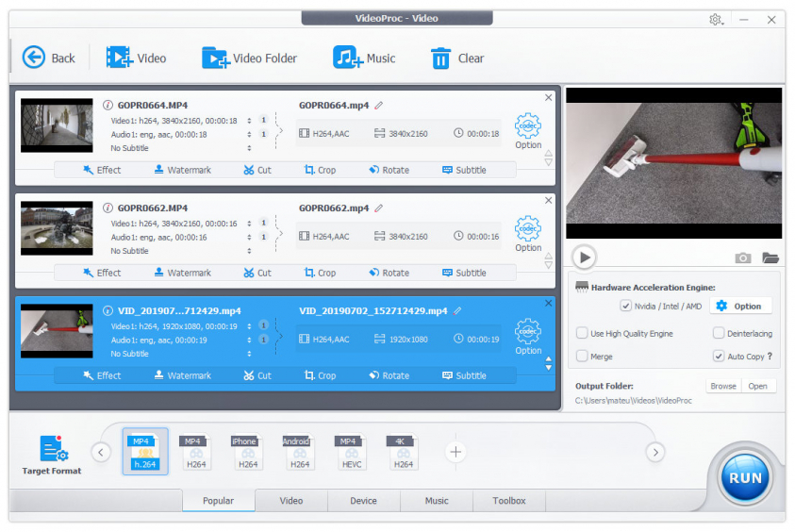The width and height of the screenshot is (795, 532).
Task: Rename GOPR0662.mp4 with the pencil icon
Action: coord(379,208)
